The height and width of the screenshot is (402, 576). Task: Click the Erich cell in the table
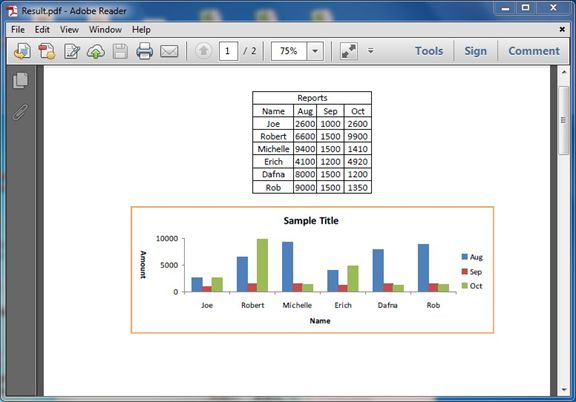pyautogui.click(x=273, y=162)
